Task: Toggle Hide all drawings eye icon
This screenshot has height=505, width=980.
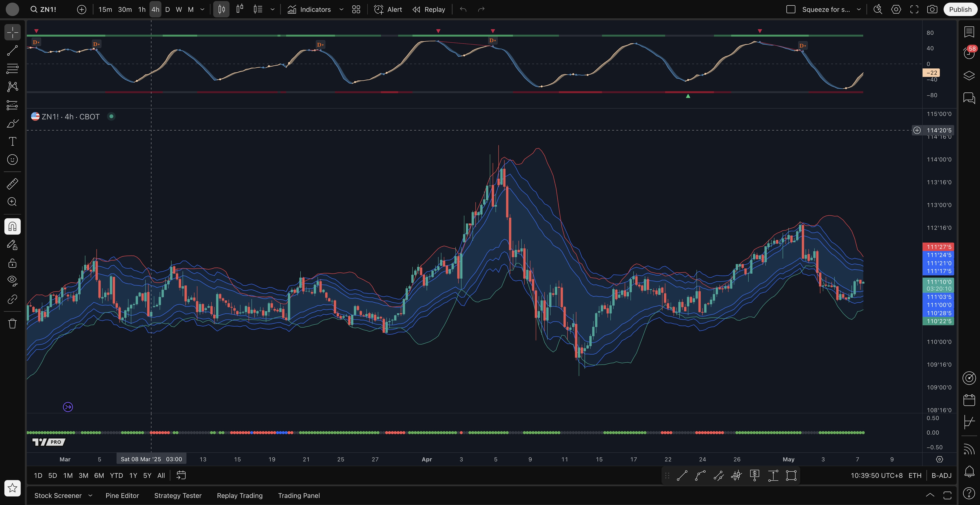Action: point(12,281)
